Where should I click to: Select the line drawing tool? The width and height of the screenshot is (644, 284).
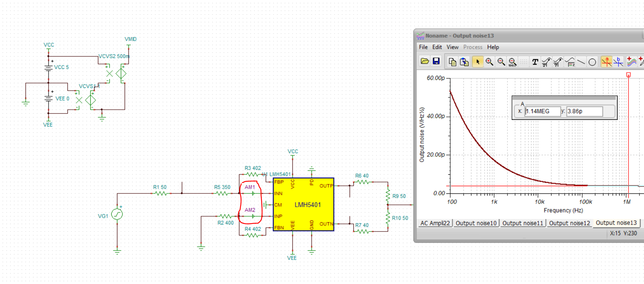pos(581,62)
